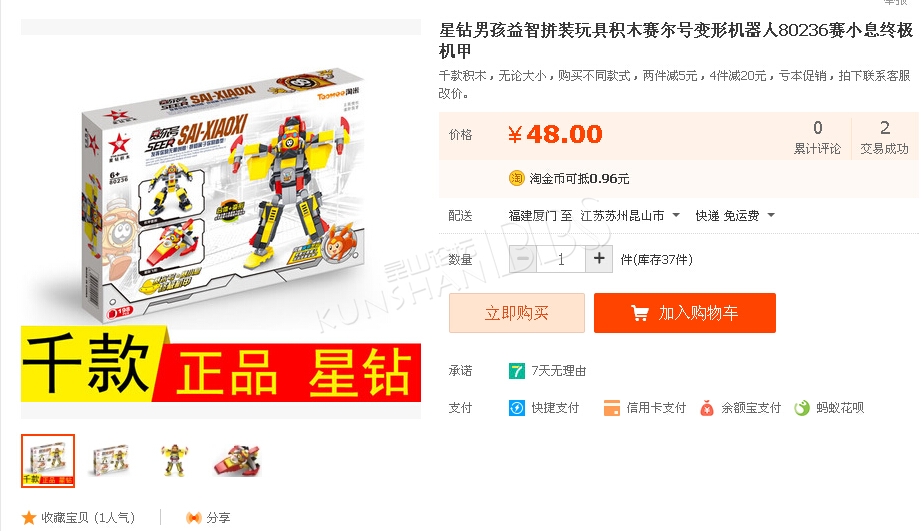Click the green 7-day return guarantee icon
Screen dimensions: 924x531
(x=517, y=371)
